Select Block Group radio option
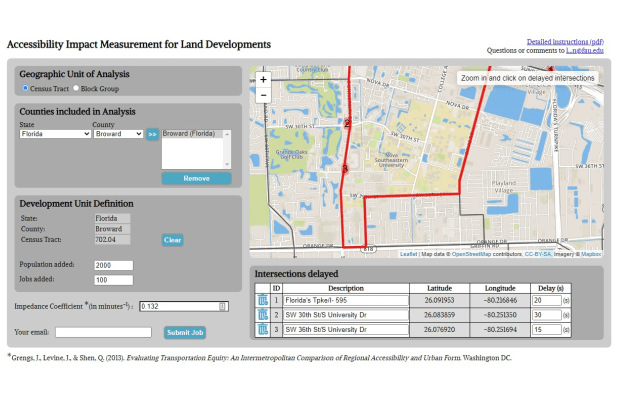Image resolution: width=620 pixels, height=400 pixels. pos(76,88)
